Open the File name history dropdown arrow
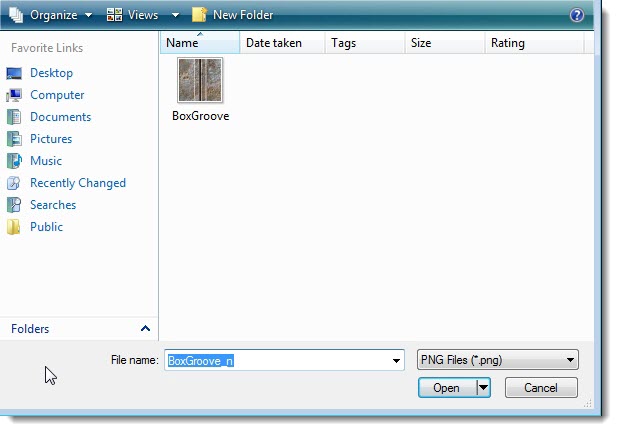 click(x=396, y=361)
